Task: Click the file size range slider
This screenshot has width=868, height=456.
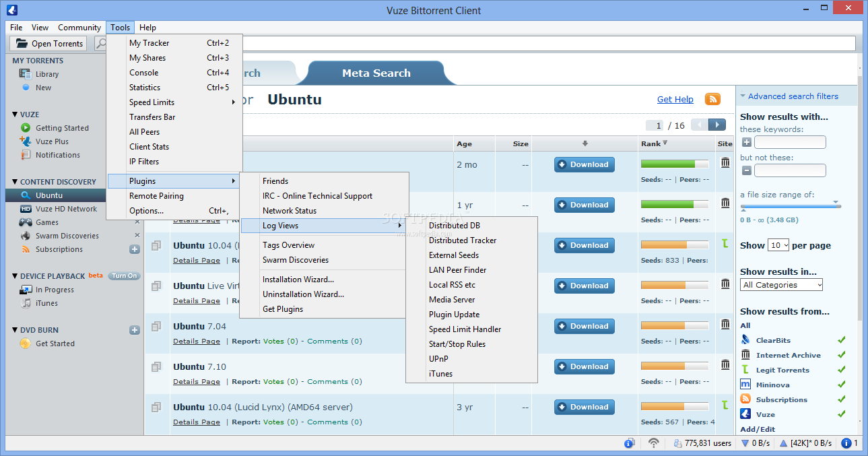Action: pyautogui.click(x=791, y=206)
